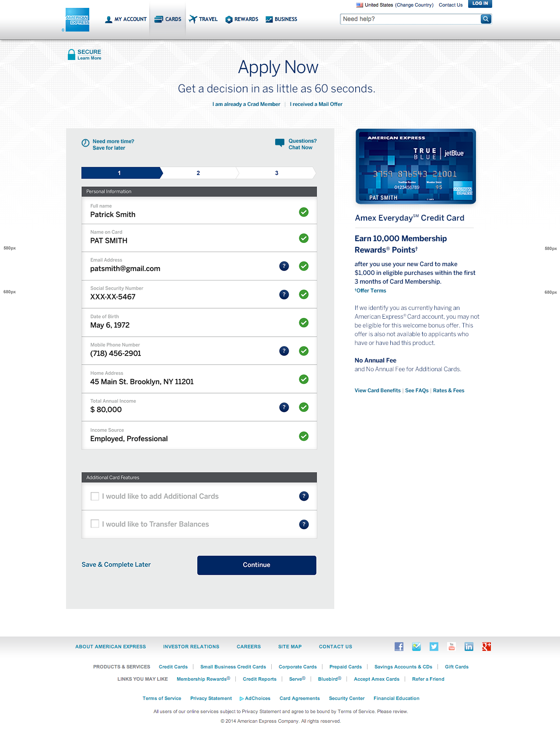Viewport: 560px width, 735px height.
Task: Click Change Country link
Action: pos(414,5)
